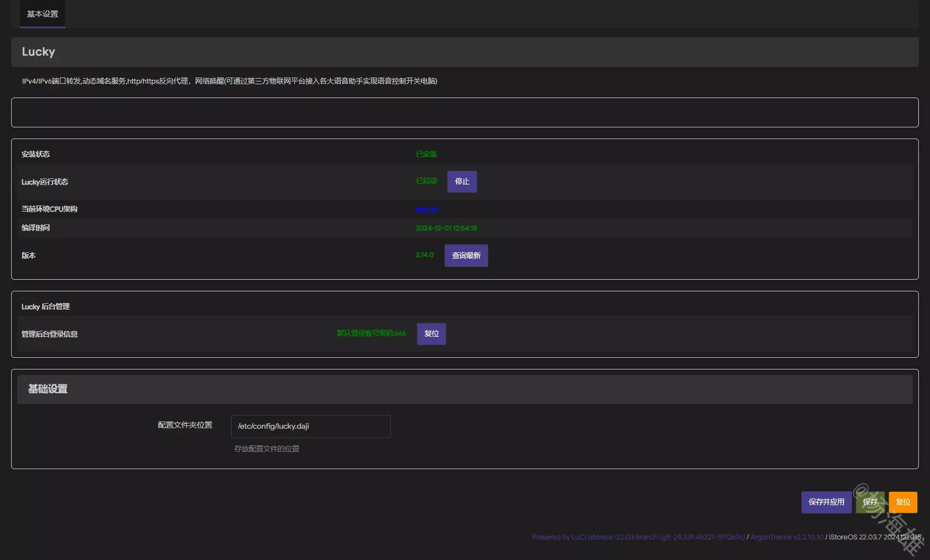The image size is (930, 560).
Task: Click the 当前环境CPU架构 label
Action: click(49, 209)
